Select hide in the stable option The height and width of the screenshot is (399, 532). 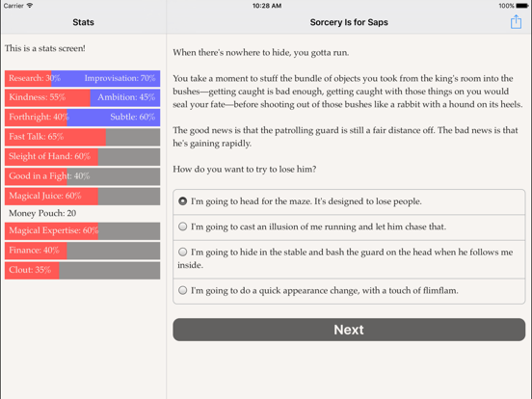(349, 259)
